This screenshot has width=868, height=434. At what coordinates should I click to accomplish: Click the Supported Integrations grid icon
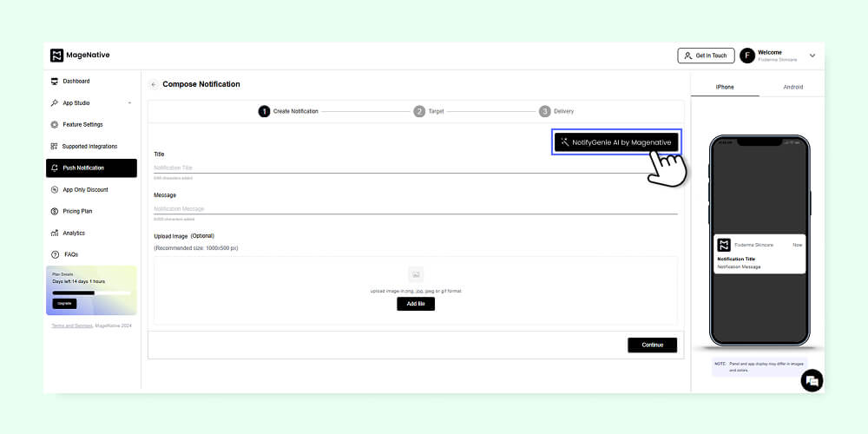click(54, 146)
